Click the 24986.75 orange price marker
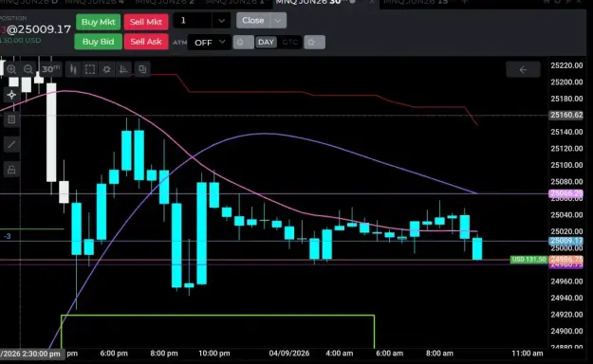The height and width of the screenshot is (364, 593). point(566,260)
